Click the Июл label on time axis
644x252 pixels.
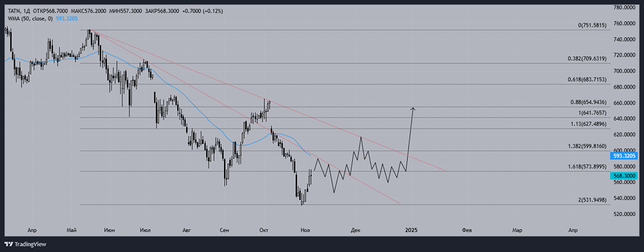point(146,230)
